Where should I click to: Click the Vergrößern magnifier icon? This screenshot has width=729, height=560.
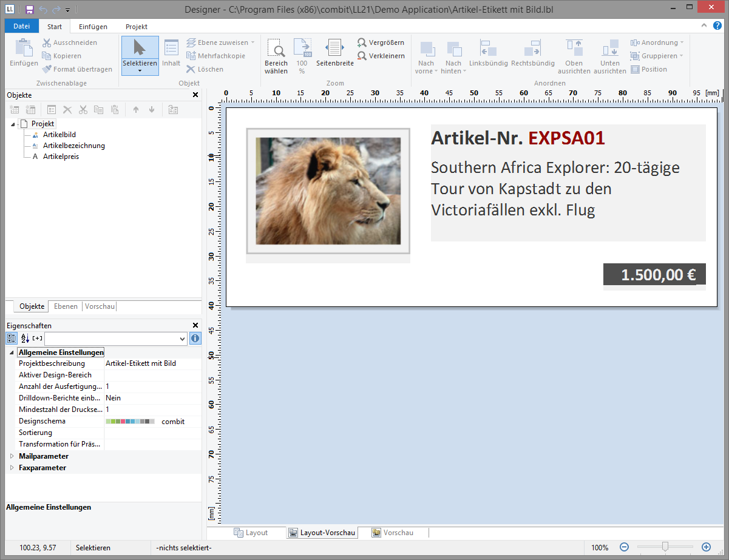coord(362,42)
